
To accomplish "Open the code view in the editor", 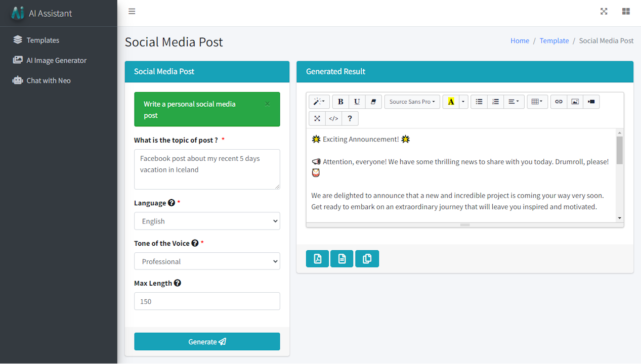I will point(333,118).
